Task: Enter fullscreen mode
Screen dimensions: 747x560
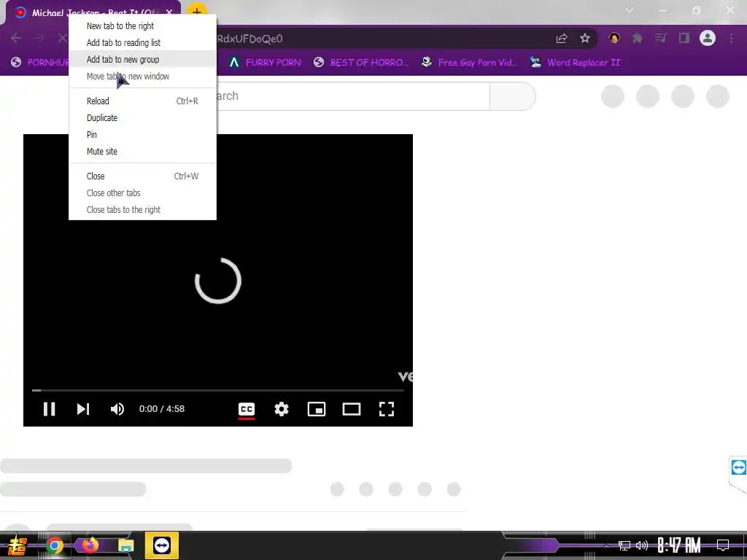Action: [x=387, y=409]
